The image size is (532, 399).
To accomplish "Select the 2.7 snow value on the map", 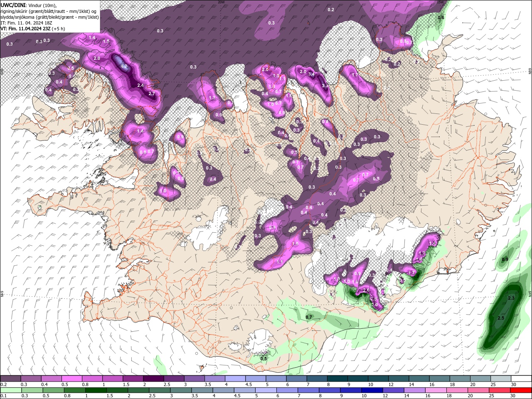I will [x=152, y=94].
